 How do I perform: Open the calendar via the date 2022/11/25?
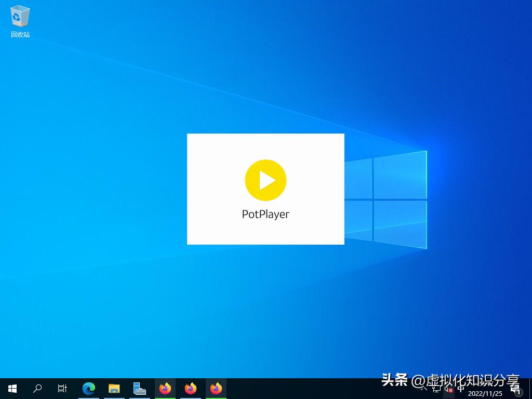485,392
